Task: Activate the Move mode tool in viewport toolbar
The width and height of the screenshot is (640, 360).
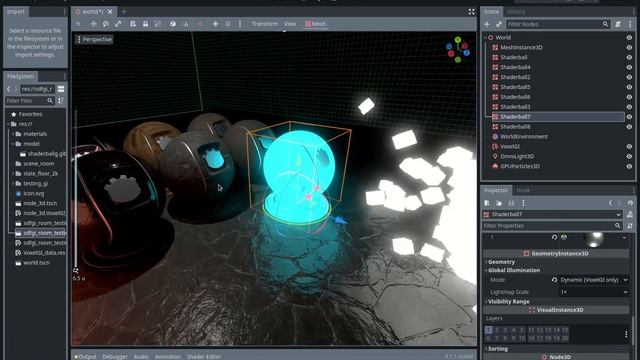Action: pos(93,24)
